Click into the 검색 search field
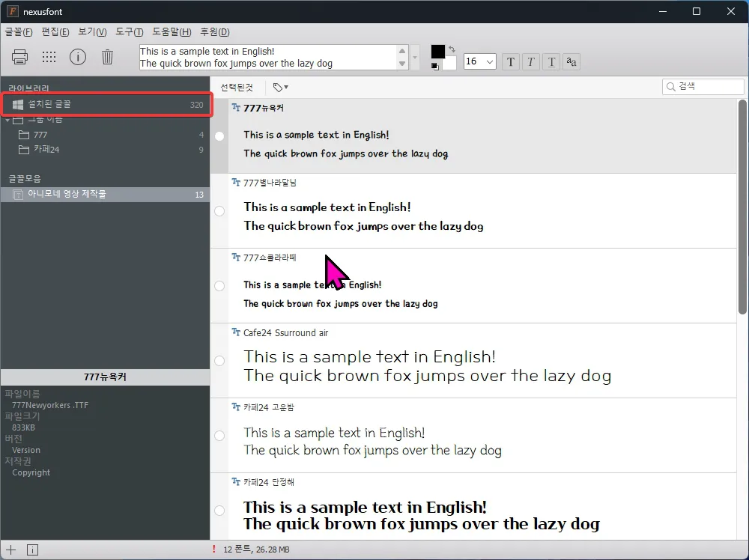Image resolution: width=749 pixels, height=560 pixels. pyautogui.click(x=703, y=86)
